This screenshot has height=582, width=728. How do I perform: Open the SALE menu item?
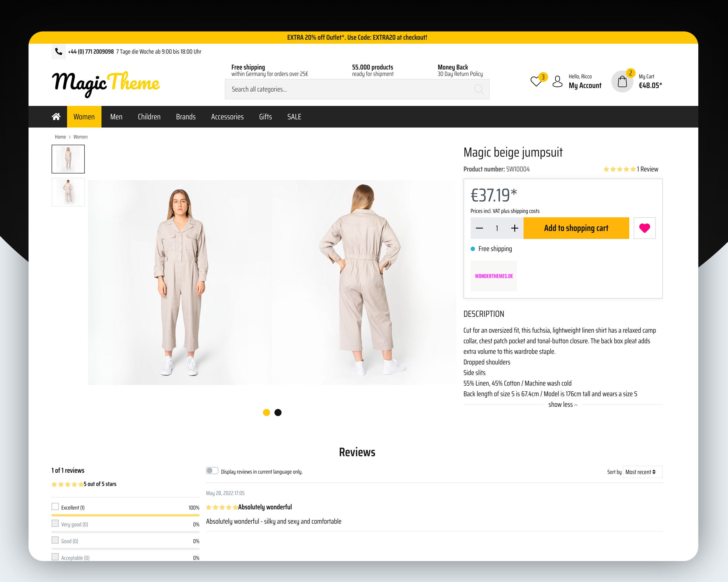pyautogui.click(x=294, y=117)
